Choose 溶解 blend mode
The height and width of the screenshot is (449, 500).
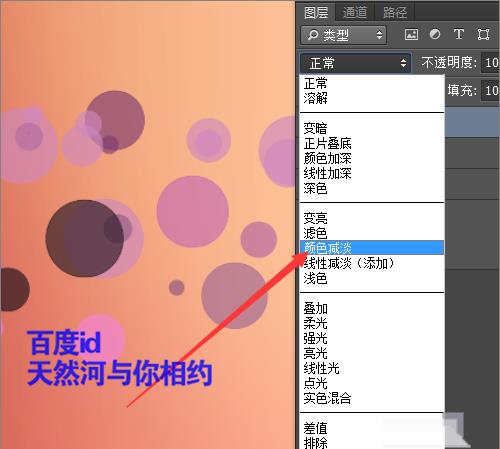(372, 98)
